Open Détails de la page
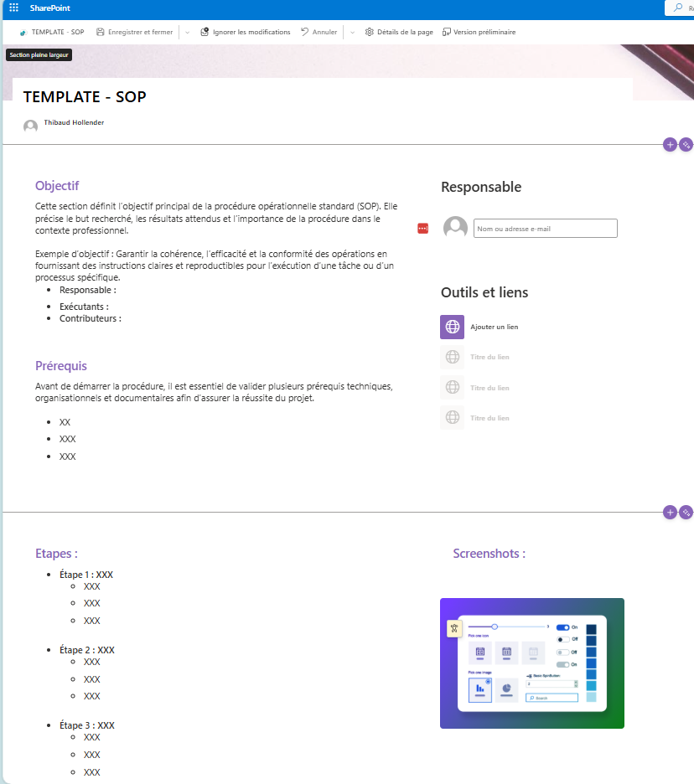Image resolution: width=694 pixels, height=784 pixels. tap(399, 33)
